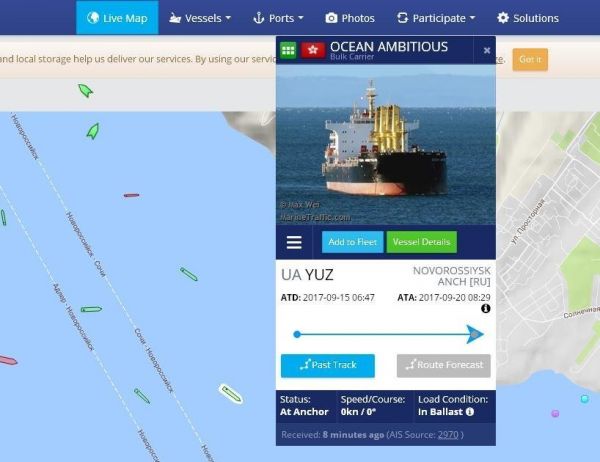Close the OCEAN AMBITIOUS vessel popup
This screenshot has width=600, height=462.
(x=487, y=50)
